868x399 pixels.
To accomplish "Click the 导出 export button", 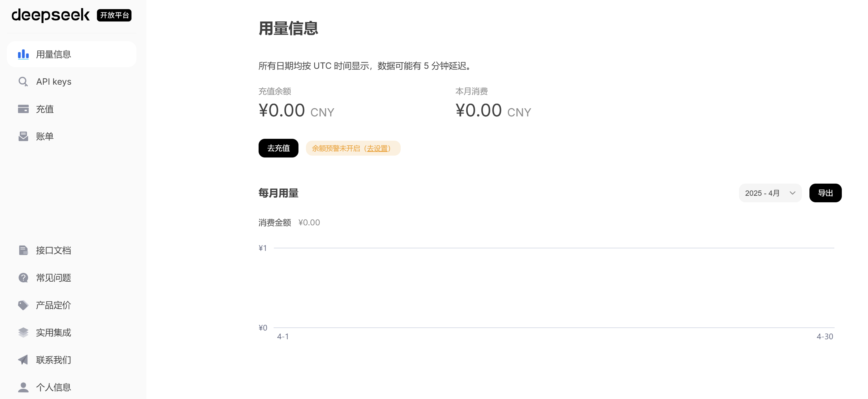I will (825, 193).
